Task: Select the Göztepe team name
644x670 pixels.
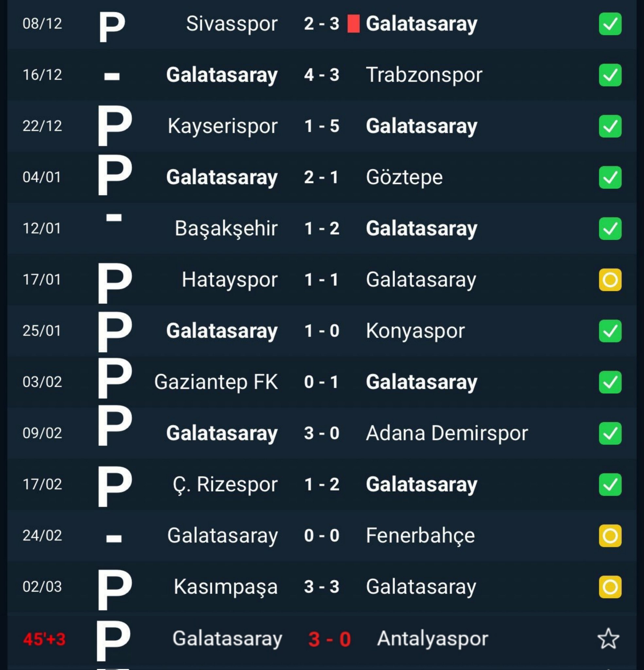Action: pos(404,177)
